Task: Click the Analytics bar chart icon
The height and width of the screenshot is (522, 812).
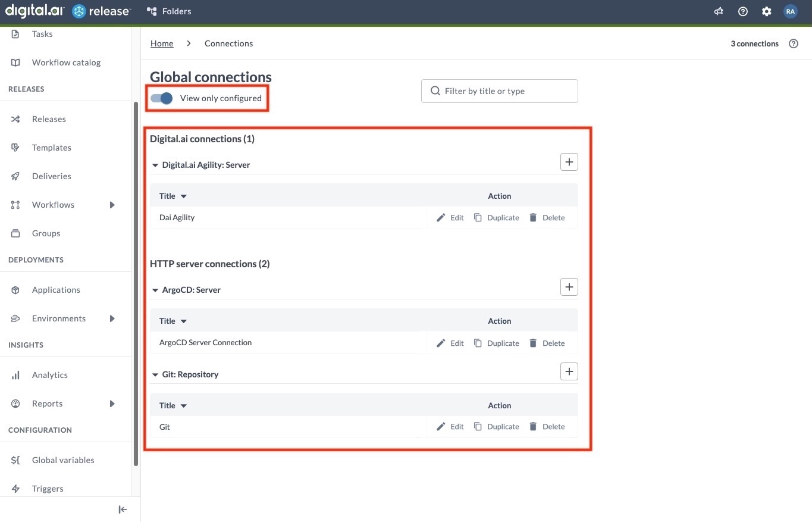Action: click(x=16, y=375)
